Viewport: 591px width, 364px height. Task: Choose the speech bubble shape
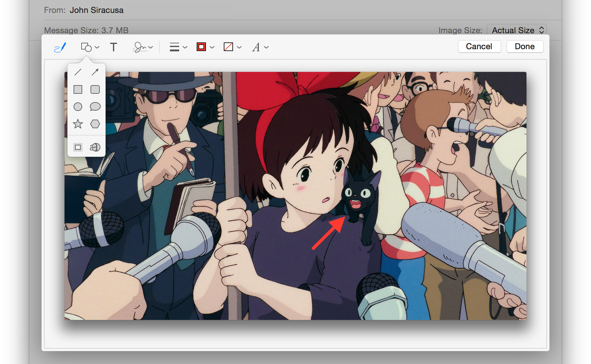point(95,107)
